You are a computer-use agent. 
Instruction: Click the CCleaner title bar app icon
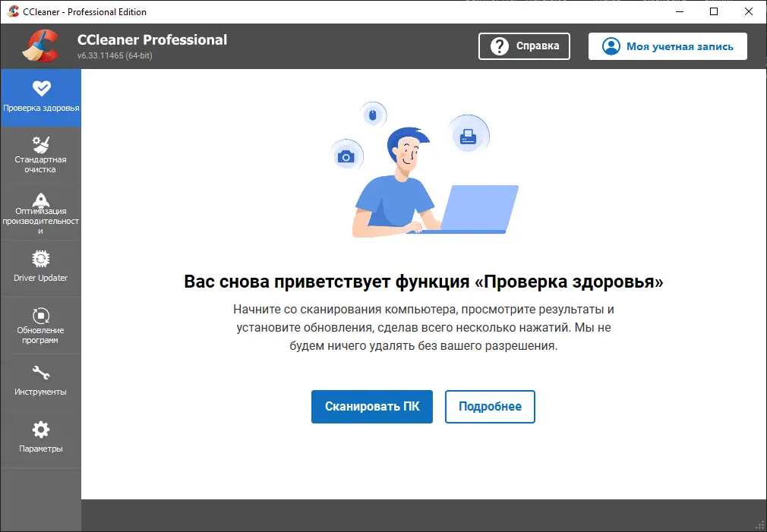(x=13, y=11)
